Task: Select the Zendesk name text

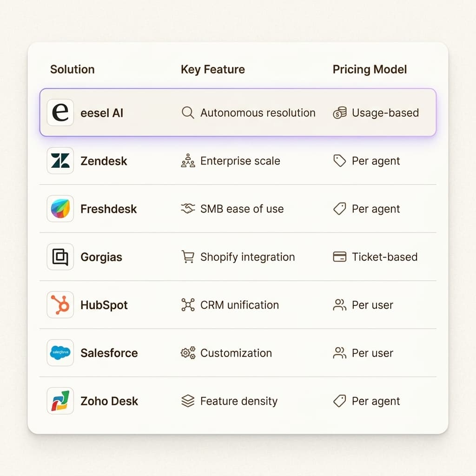Action: [x=104, y=161]
